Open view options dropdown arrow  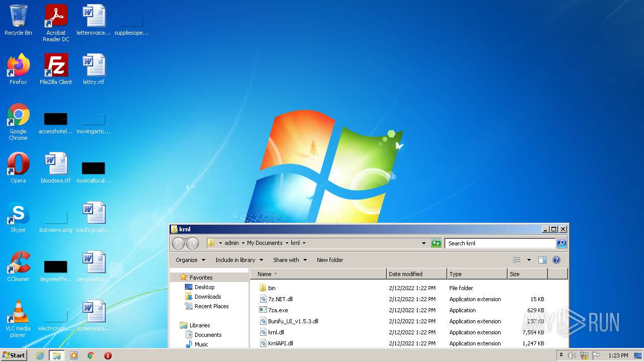click(529, 260)
